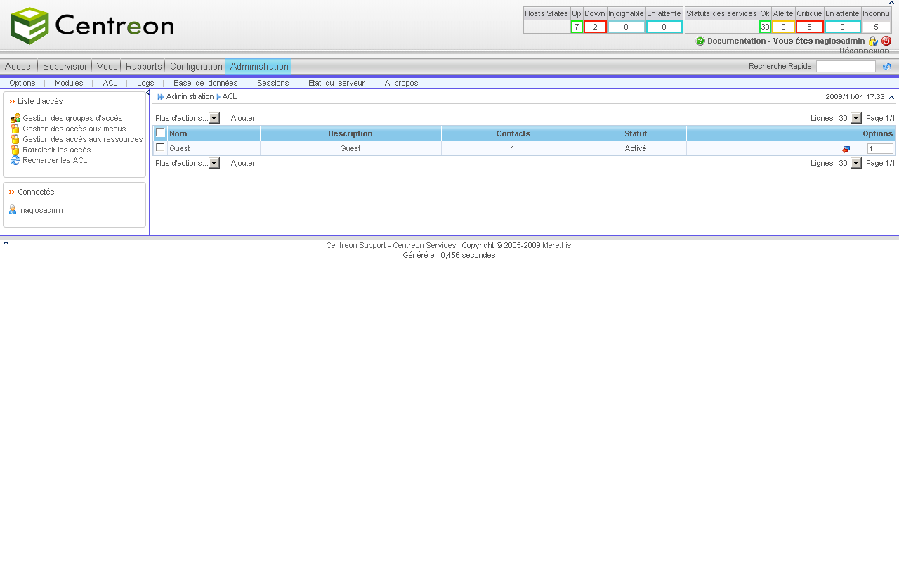Viewport: 899px width, 588px height.
Task: Toggle the select-all checkbox in table header
Action: click(x=160, y=133)
